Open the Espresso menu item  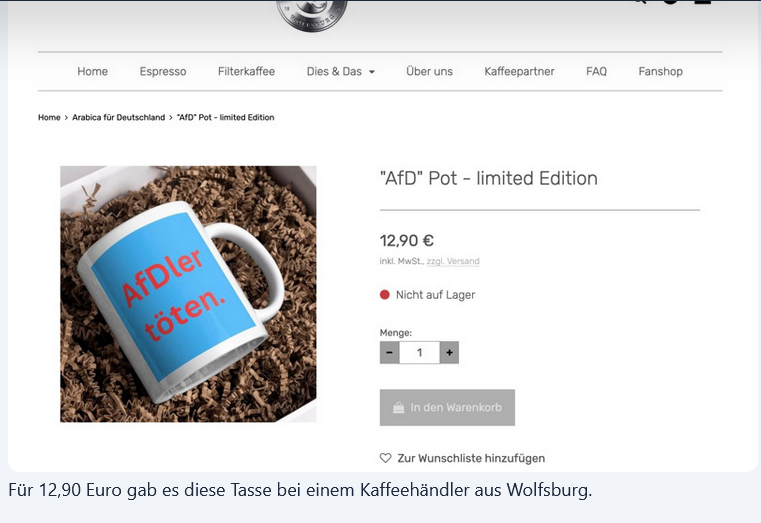pyautogui.click(x=163, y=71)
